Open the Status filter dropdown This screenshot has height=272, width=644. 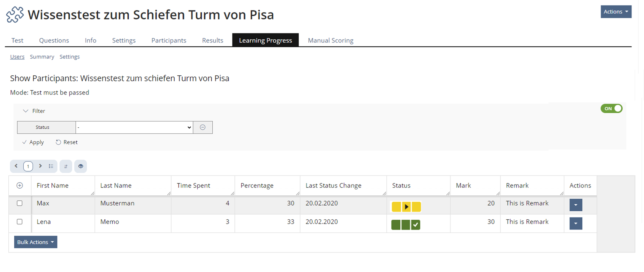click(x=134, y=127)
